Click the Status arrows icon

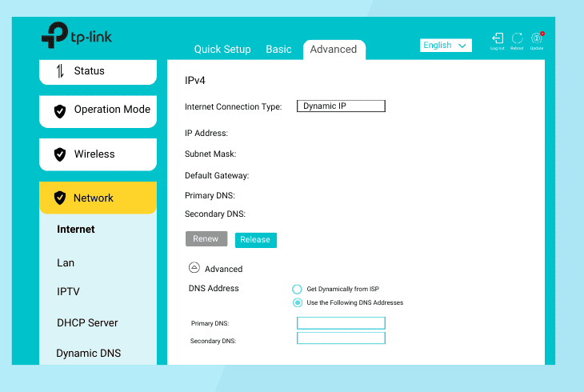click(x=60, y=70)
